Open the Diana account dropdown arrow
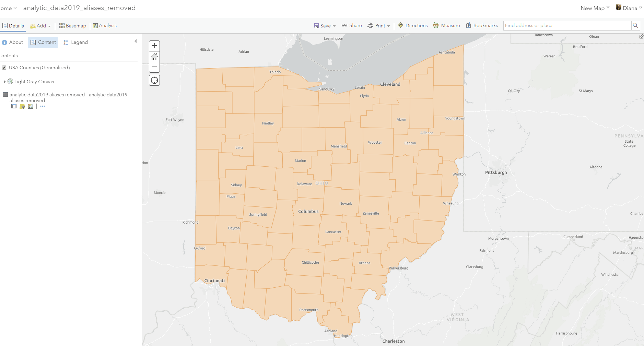 pos(641,8)
